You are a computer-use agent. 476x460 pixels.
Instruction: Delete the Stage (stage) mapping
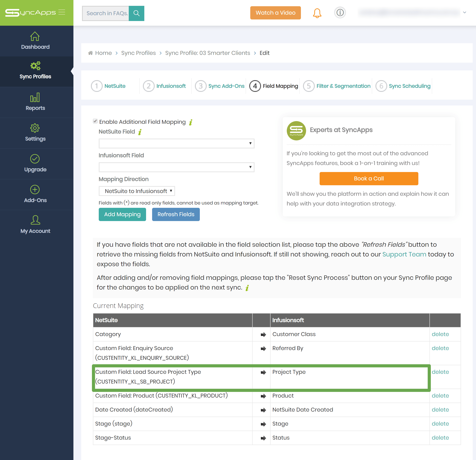point(440,424)
